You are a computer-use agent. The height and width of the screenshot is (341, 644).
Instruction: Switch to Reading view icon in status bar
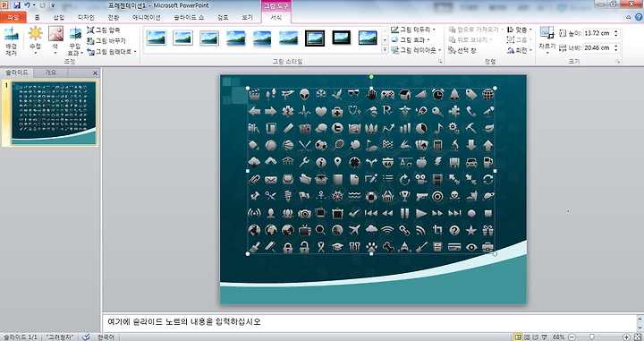point(536,337)
